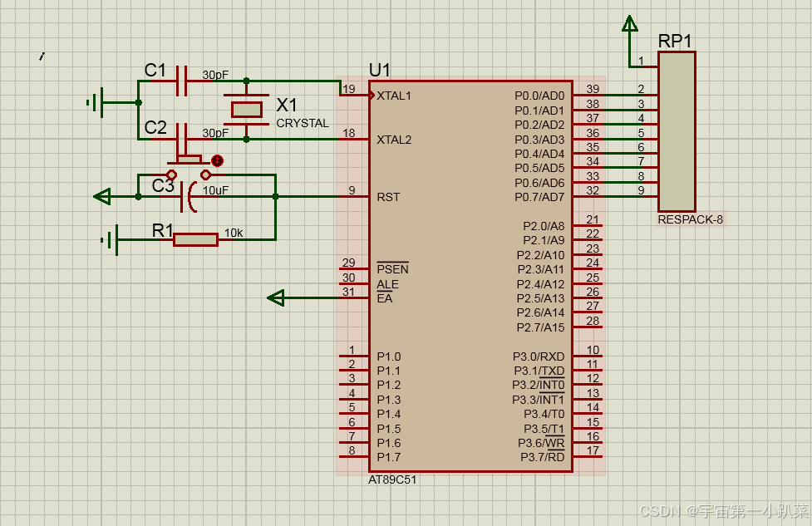The width and height of the screenshot is (812, 526).
Task: Click the U1 reference designator
Action: (x=380, y=70)
